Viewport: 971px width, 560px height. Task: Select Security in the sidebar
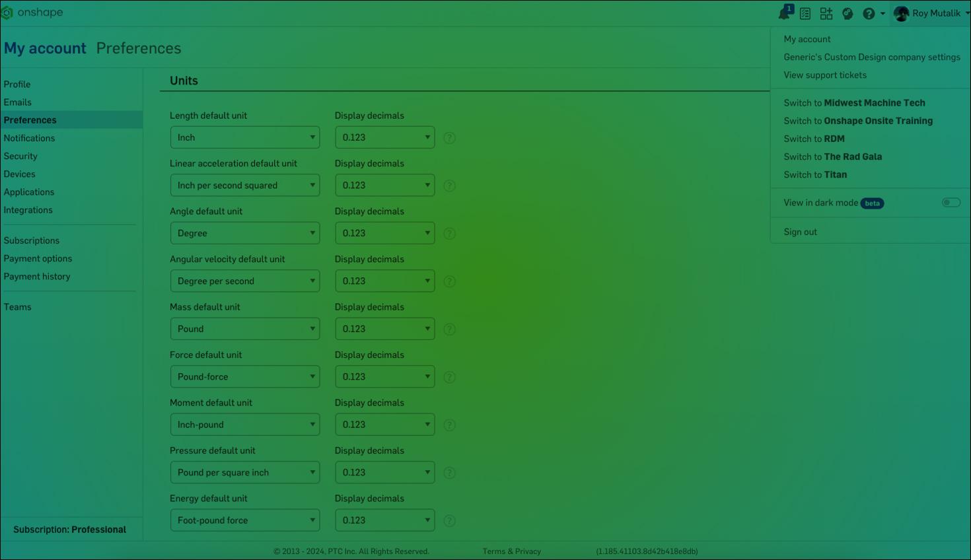[20, 157]
